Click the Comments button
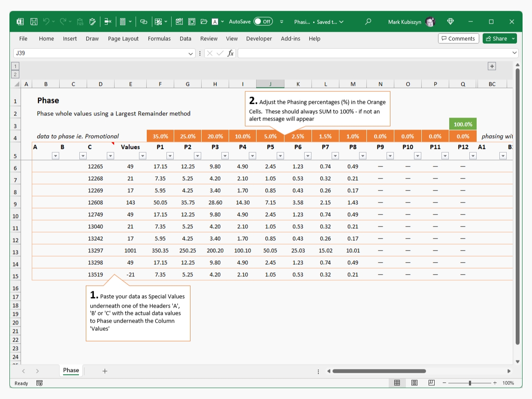 [x=458, y=39]
